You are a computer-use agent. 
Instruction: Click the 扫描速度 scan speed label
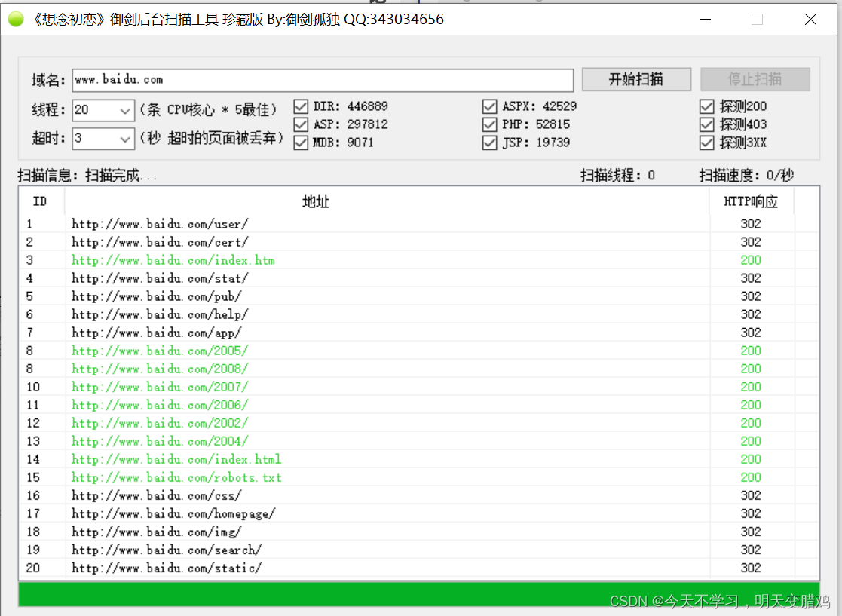(746, 176)
